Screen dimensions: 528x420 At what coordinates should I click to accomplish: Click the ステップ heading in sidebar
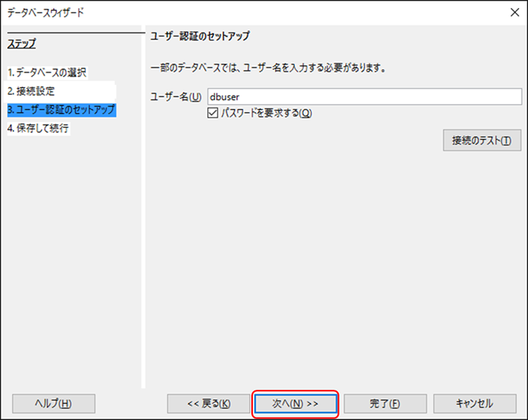pyautogui.click(x=21, y=44)
